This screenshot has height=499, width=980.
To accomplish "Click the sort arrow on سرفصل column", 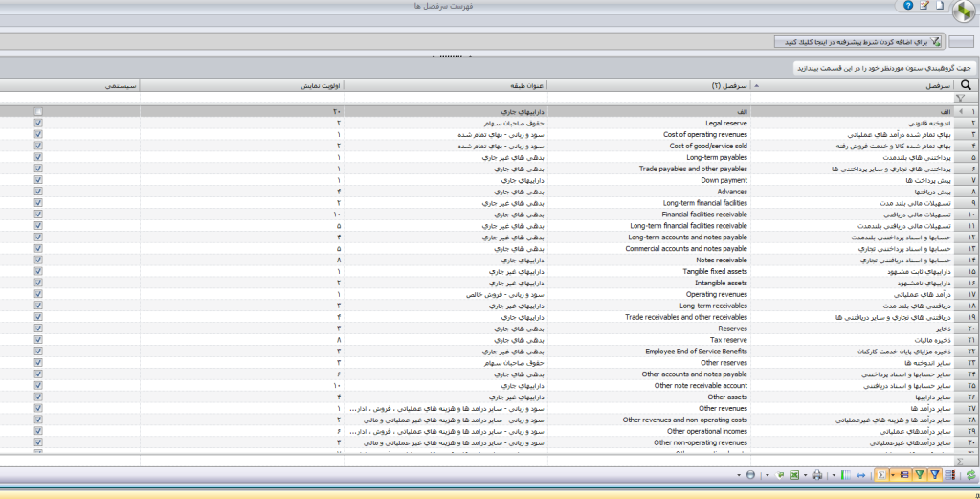I will tap(757, 85).
